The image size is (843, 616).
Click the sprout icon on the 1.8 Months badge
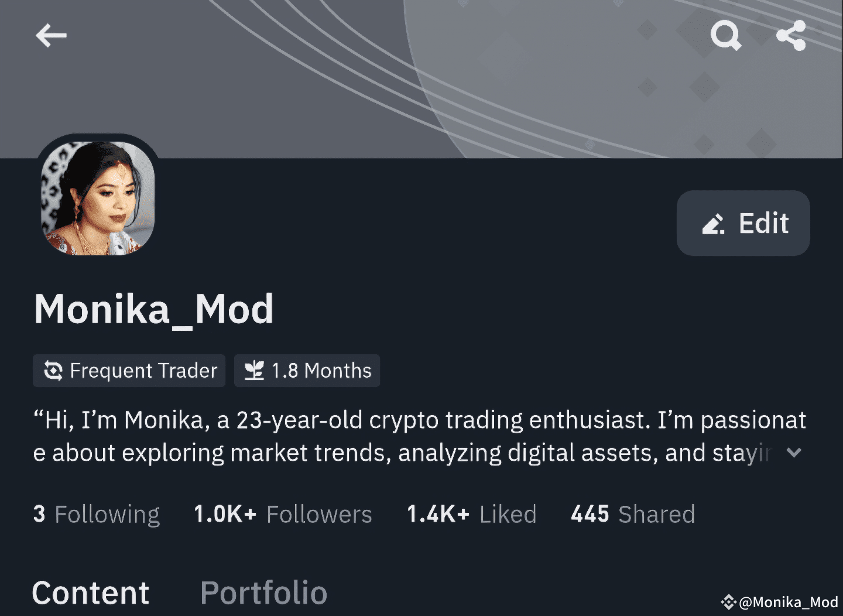tap(254, 371)
